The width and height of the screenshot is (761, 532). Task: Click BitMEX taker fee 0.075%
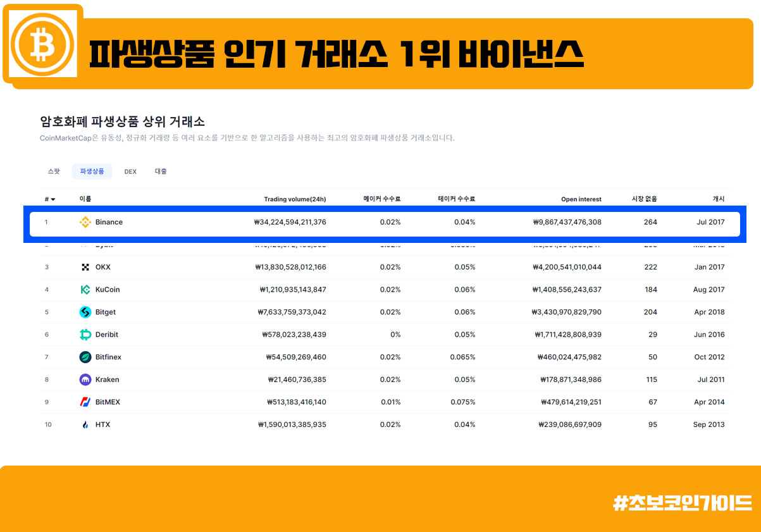[463, 402]
